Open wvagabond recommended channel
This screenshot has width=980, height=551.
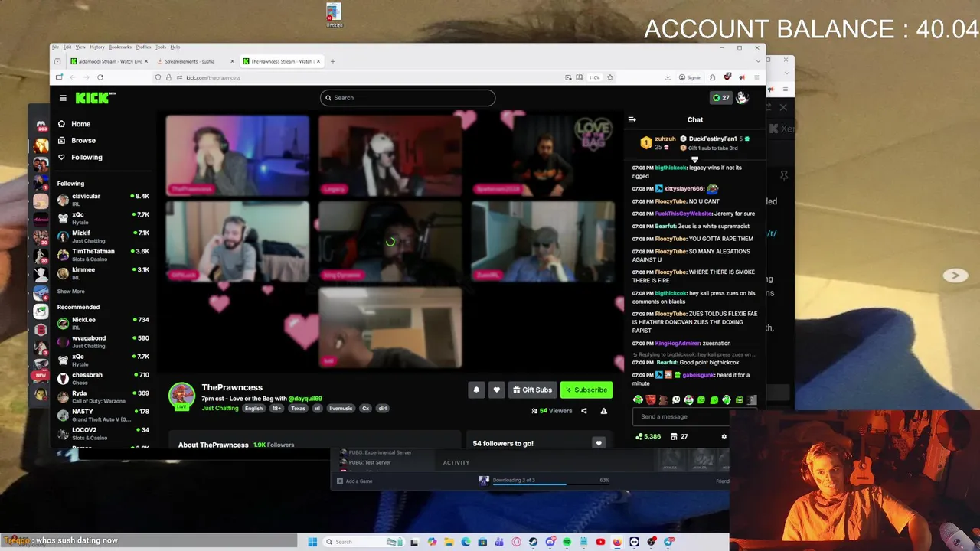coord(103,341)
